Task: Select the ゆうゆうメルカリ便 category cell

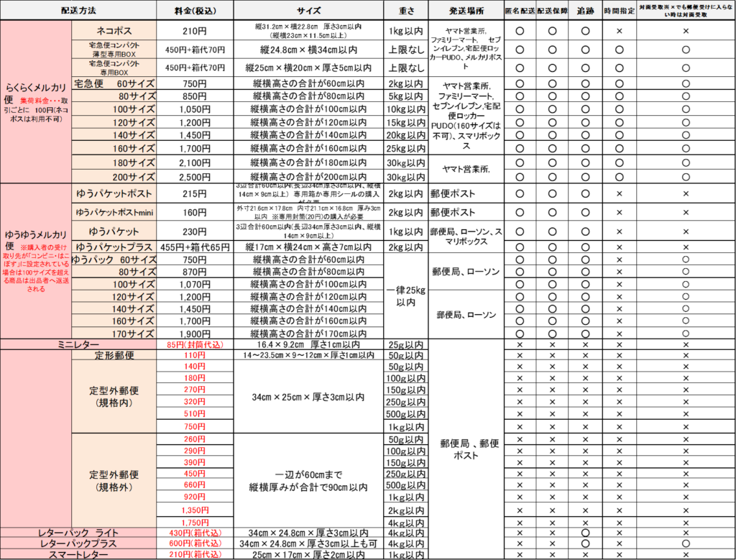Action: [36, 260]
